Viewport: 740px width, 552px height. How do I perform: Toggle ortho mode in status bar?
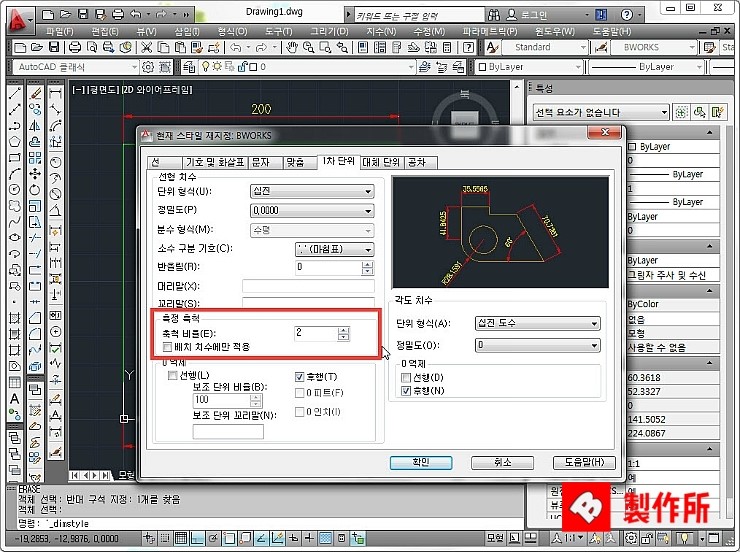pos(197,538)
